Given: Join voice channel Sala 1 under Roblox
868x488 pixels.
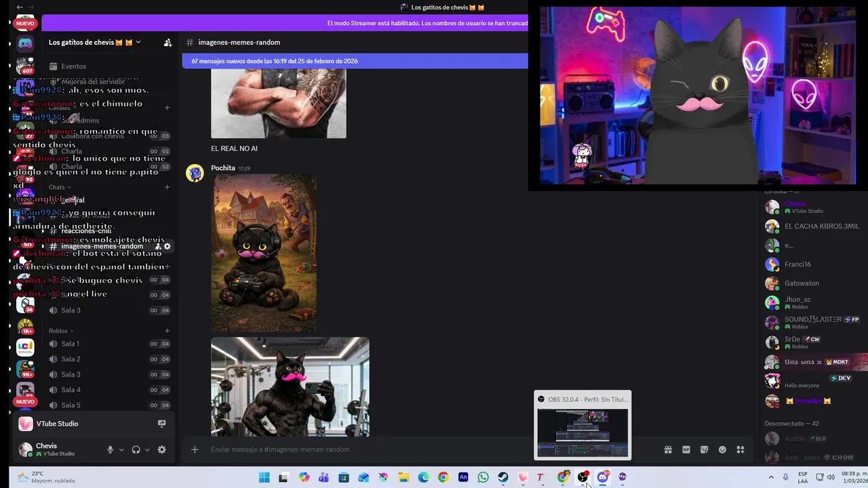Looking at the screenshot, I should click(108, 344).
